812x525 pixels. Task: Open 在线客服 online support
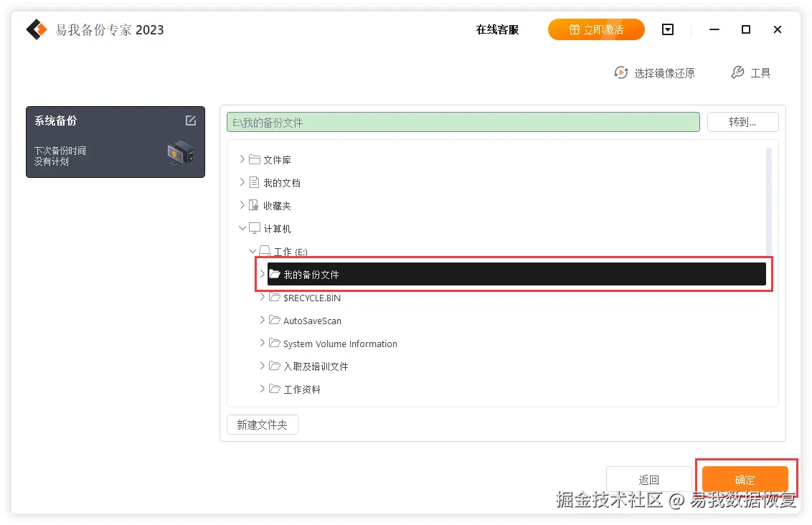click(497, 29)
